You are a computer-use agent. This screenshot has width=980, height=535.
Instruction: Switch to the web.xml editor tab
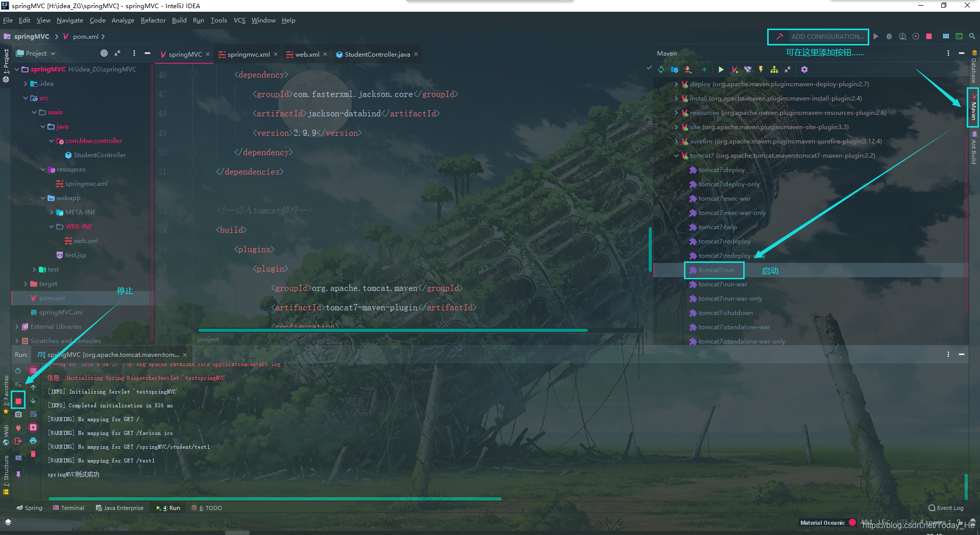tap(307, 54)
